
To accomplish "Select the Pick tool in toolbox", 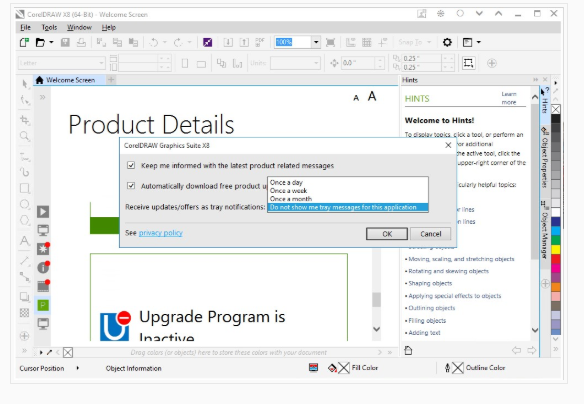I will click(25, 84).
